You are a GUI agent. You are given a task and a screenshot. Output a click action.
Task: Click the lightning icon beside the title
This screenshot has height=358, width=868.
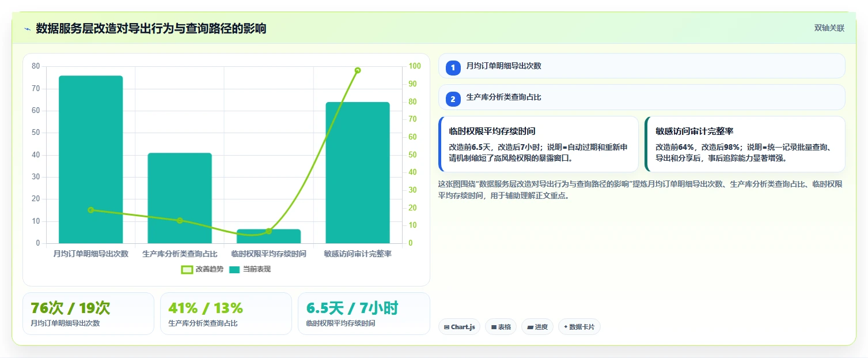[x=27, y=29]
